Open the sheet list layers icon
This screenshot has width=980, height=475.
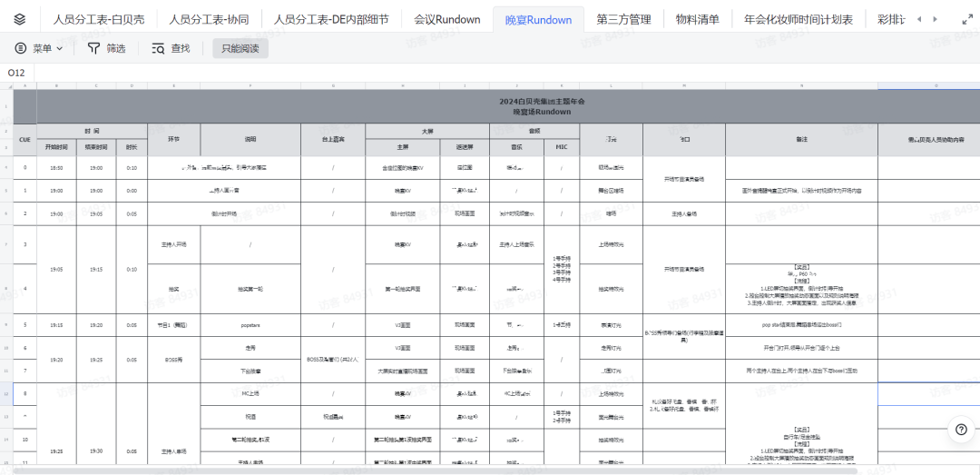coord(19,19)
